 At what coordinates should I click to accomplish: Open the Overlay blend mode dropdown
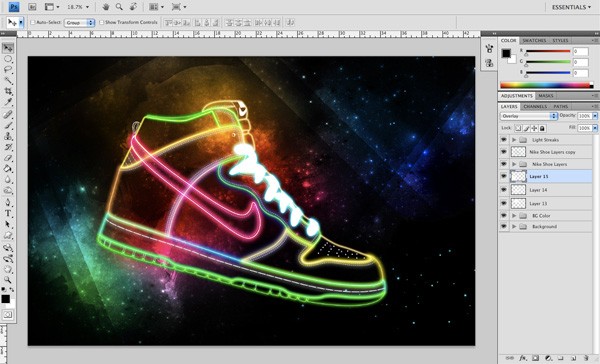tap(528, 116)
